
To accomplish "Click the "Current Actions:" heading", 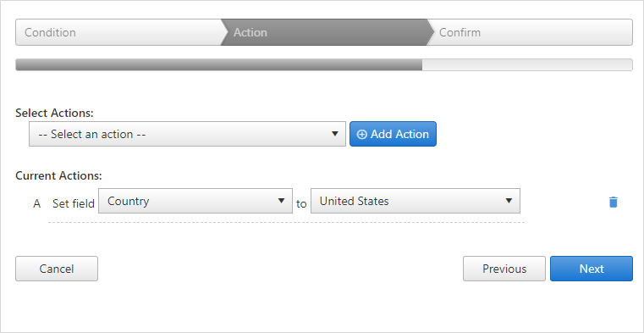I will tap(58, 175).
